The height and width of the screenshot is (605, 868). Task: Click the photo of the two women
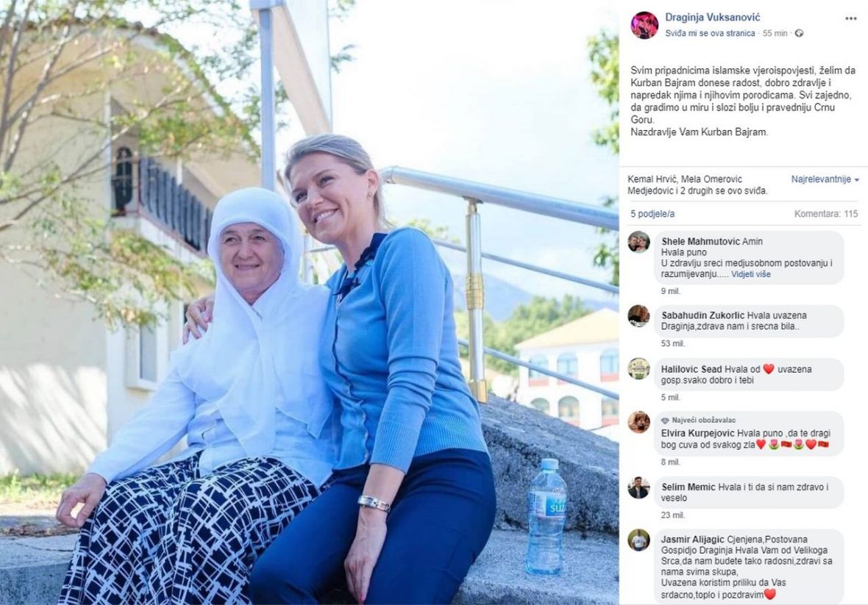point(309,303)
